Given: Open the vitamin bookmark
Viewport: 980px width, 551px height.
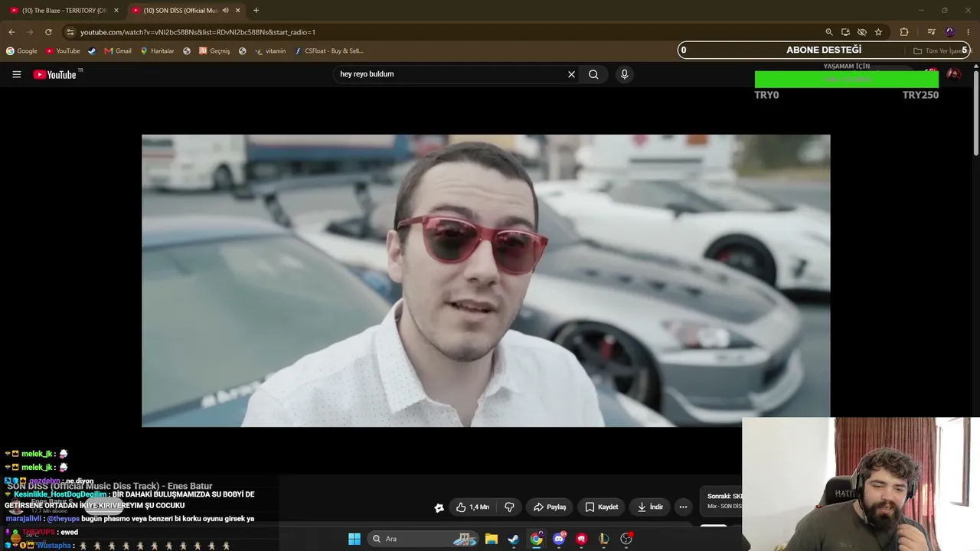Looking at the screenshot, I should (270, 51).
